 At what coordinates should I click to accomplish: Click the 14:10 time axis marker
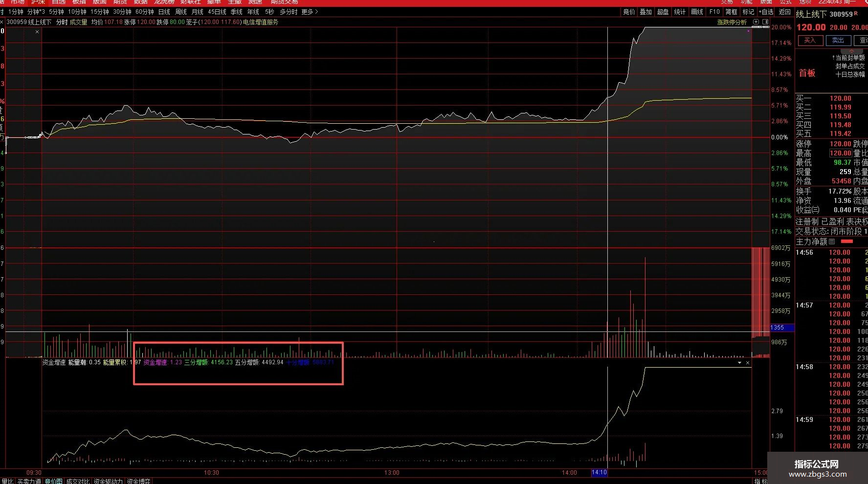click(599, 473)
